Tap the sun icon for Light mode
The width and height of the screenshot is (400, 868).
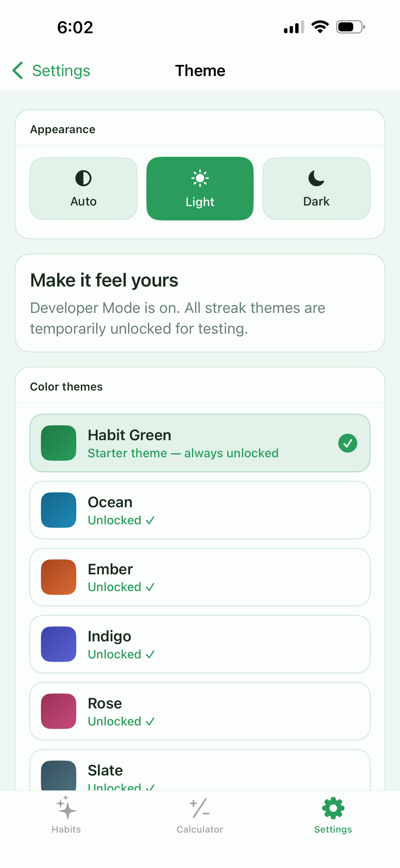point(200,178)
